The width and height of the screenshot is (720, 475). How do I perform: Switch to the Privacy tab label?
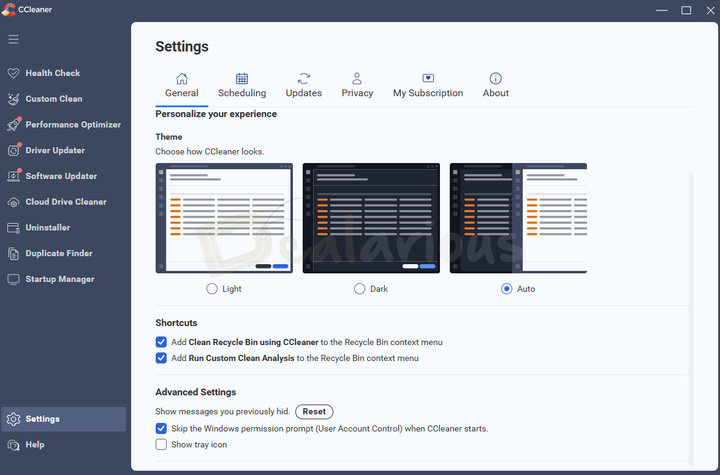pyautogui.click(x=357, y=93)
